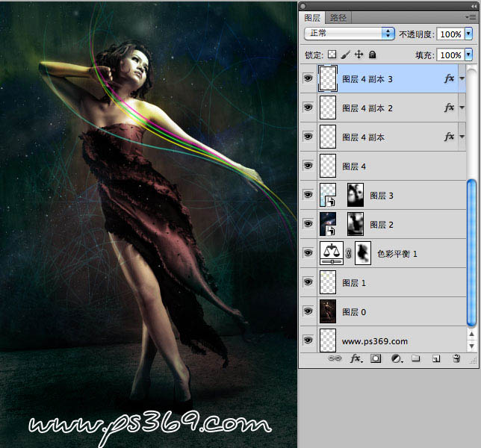The image size is (481, 448).
Task: Hide the 图层 4 副本 3 layer
Action: (308, 78)
